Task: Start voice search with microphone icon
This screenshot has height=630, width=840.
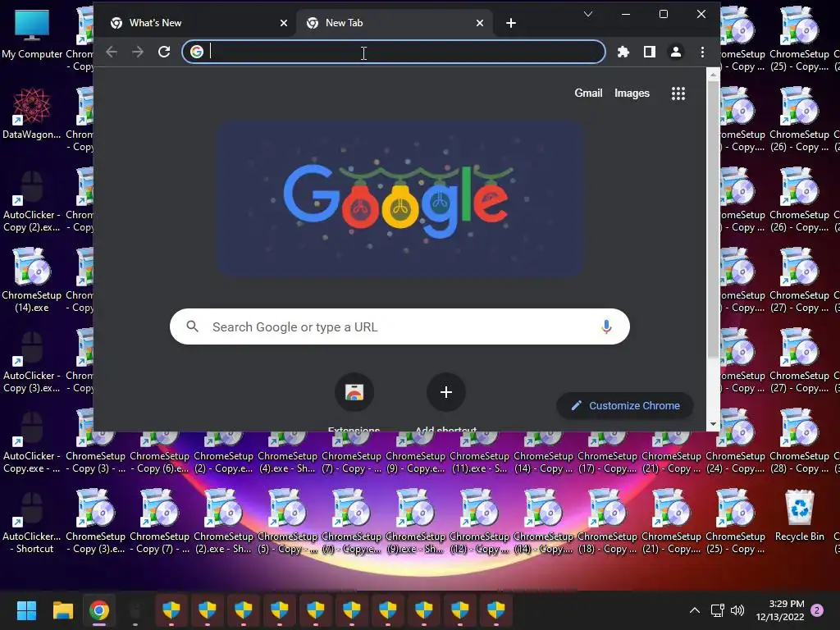Action: [x=606, y=326]
